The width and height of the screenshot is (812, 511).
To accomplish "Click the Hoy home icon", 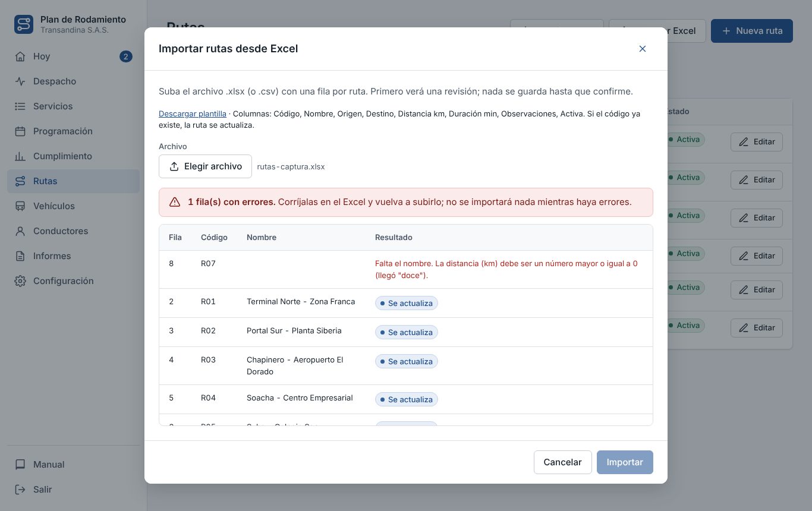I will [20, 56].
